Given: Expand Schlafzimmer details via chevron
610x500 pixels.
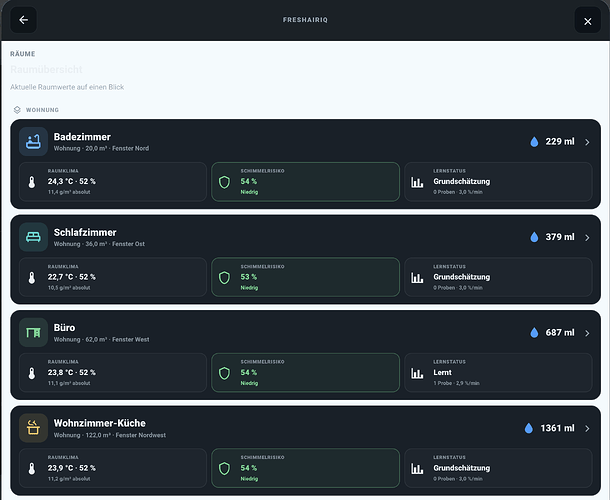Looking at the screenshot, I should pyautogui.click(x=587, y=237).
